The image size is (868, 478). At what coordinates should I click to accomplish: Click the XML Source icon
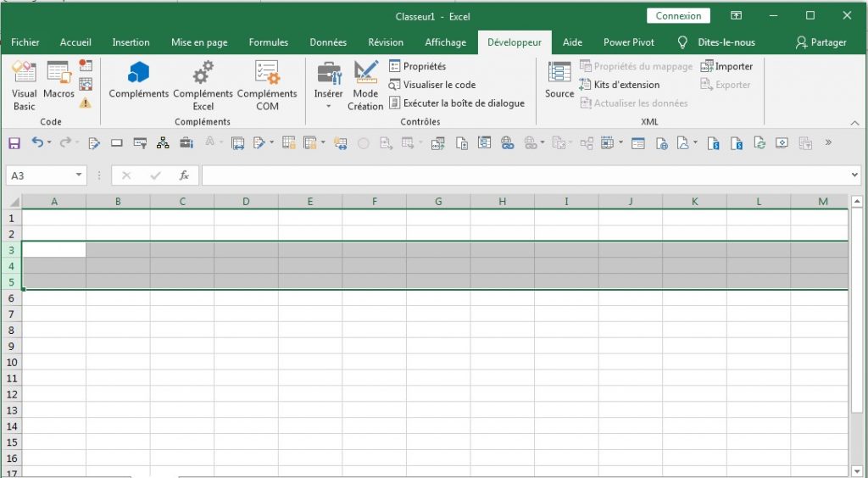[559, 81]
